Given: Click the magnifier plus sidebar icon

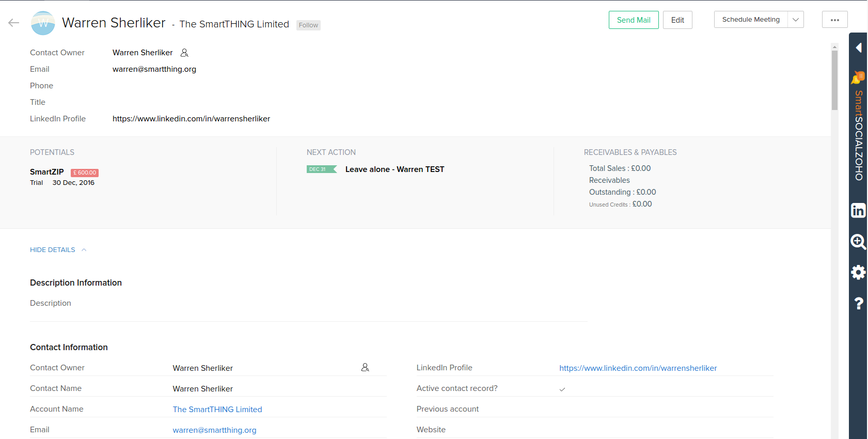Looking at the screenshot, I should click(x=858, y=241).
